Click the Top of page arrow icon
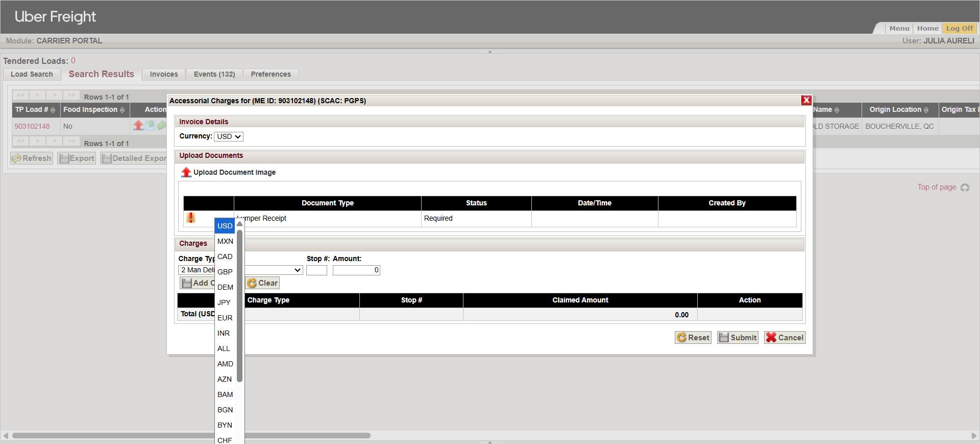Screen dimensions: 980x444 click(965, 188)
